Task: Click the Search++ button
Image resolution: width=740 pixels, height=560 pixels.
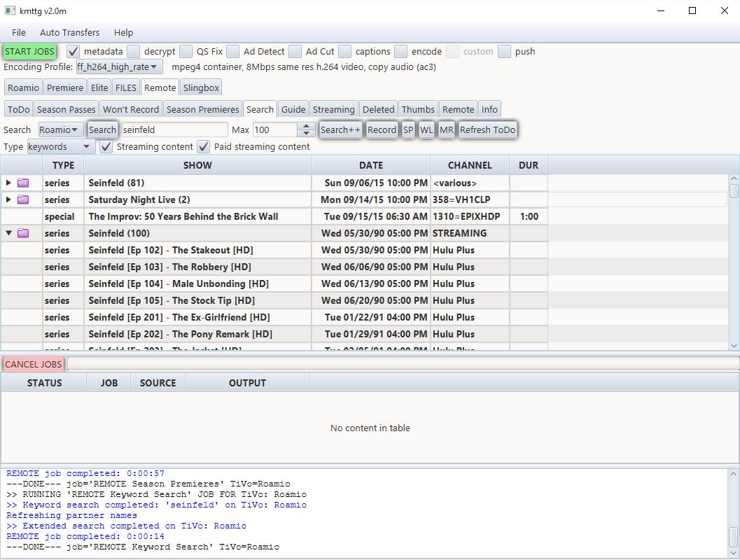Action: 340,129
